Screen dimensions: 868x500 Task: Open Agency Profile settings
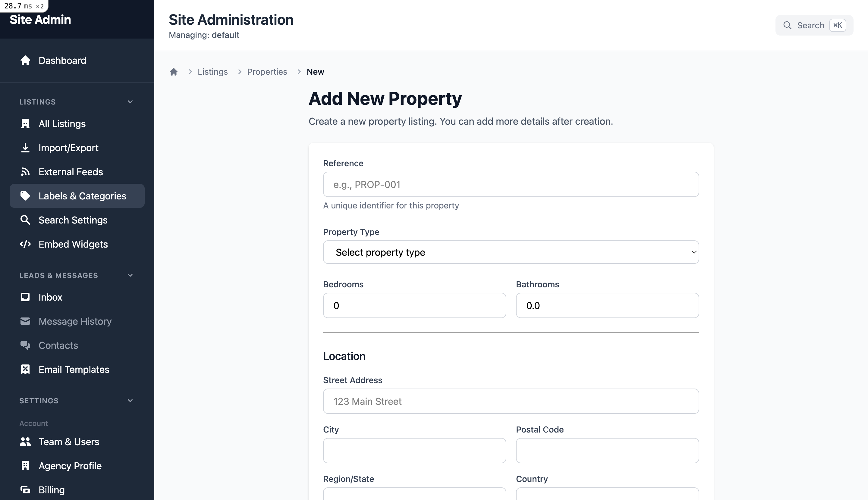point(70,466)
